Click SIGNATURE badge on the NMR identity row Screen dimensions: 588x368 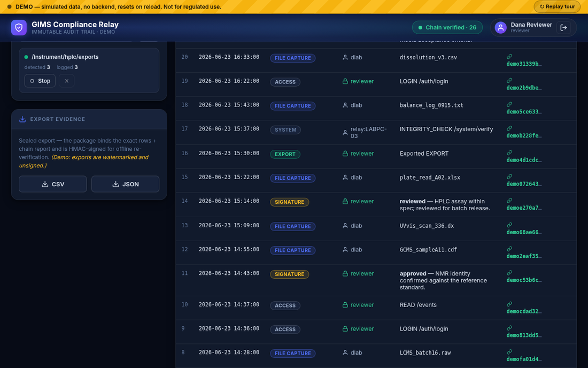pos(290,274)
